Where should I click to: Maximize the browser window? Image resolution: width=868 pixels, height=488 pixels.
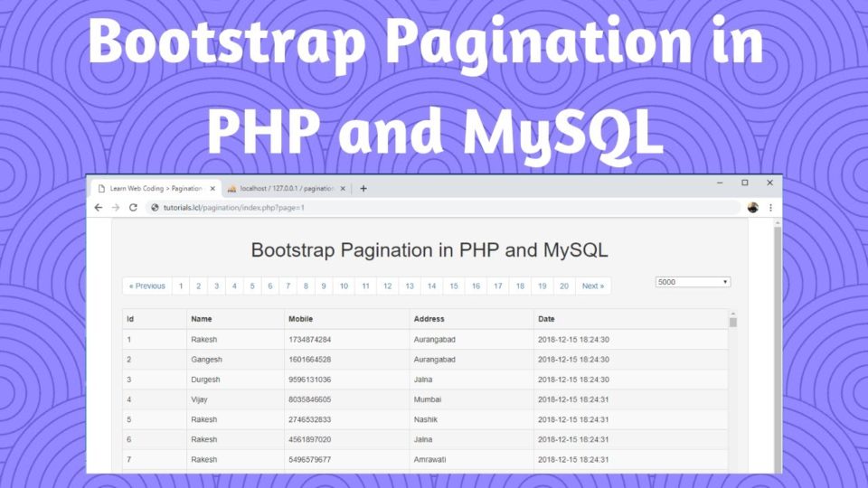744,183
